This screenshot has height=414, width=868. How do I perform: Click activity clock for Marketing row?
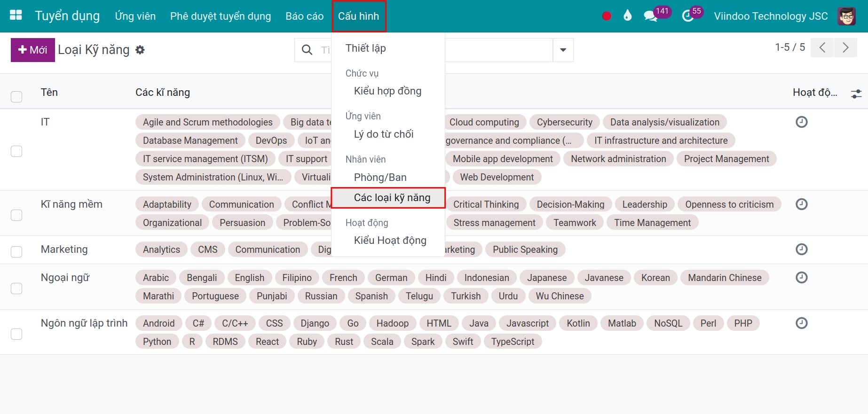click(x=801, y=249)
